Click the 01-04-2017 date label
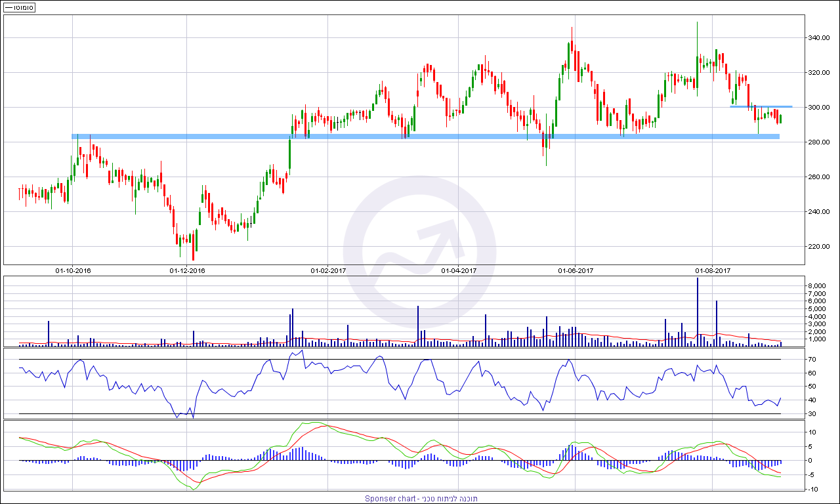The width and height of the screenshot is (840, 504). tap(459, 270)
